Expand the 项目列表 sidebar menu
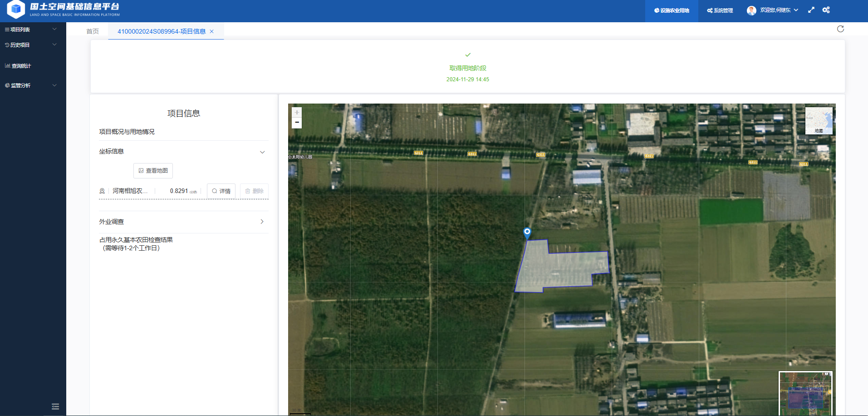The height and width of the screenshot is (416, 868). coord(31,30)
